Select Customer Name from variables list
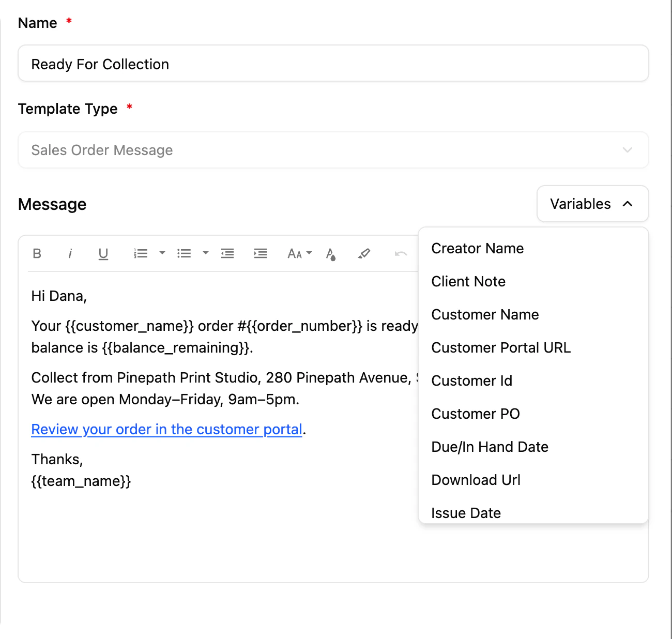672x639 pixels. 533,314
